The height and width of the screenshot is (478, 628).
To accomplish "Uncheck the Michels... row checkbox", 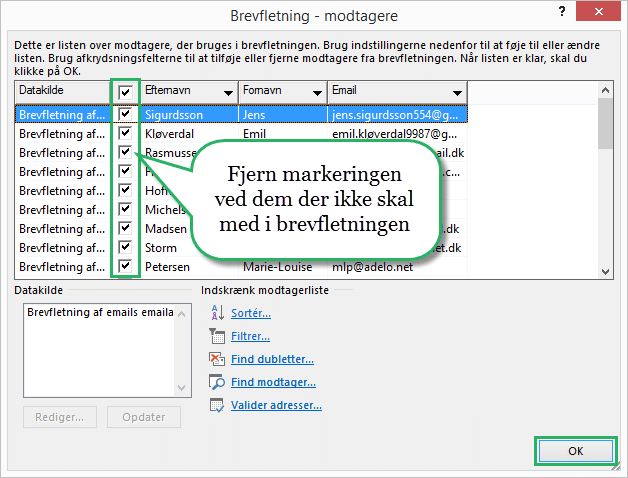I will (x=125, y=209).
